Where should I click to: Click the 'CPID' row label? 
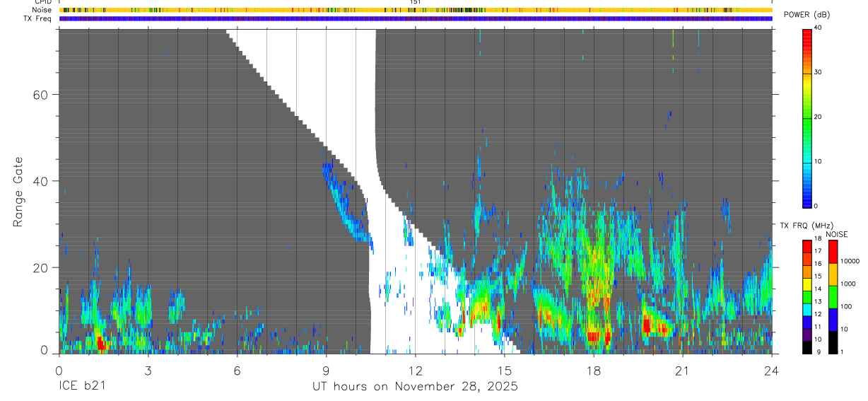(43, 2)
